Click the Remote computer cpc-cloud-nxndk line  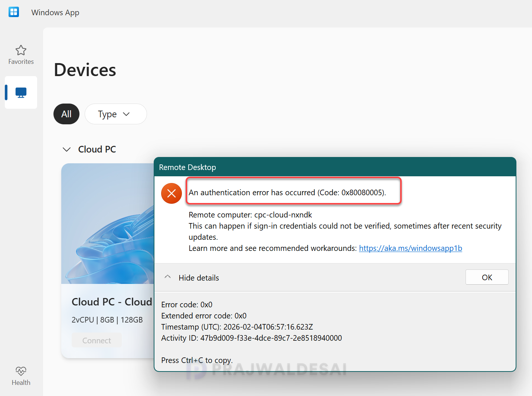point(250,215)
